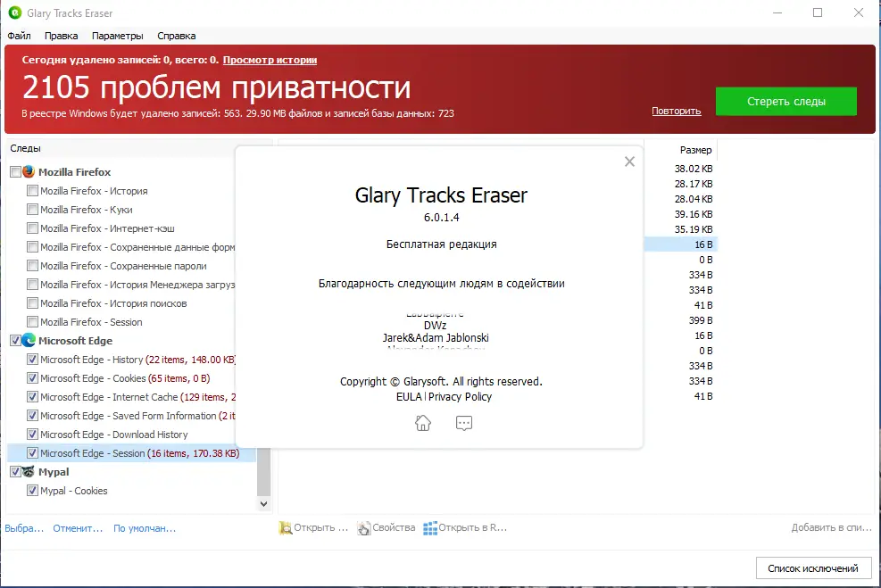Open feedback via speech bubble icon in dialog
Screen dimensions: 881x588
click(464, 423)
